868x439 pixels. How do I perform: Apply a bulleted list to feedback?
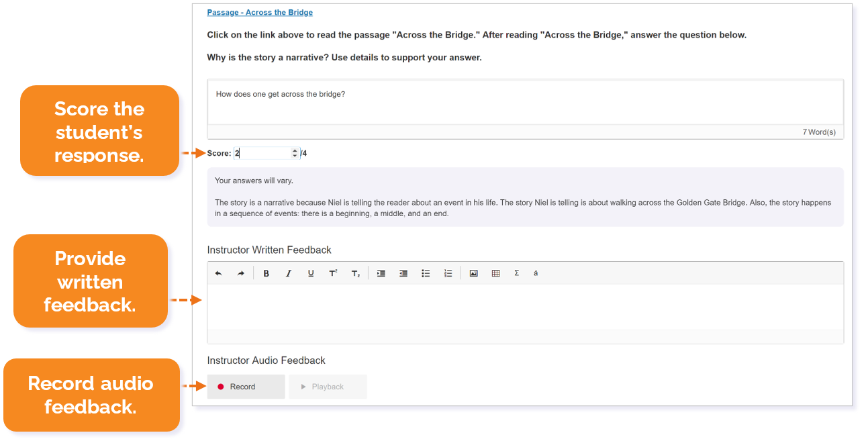426,273
